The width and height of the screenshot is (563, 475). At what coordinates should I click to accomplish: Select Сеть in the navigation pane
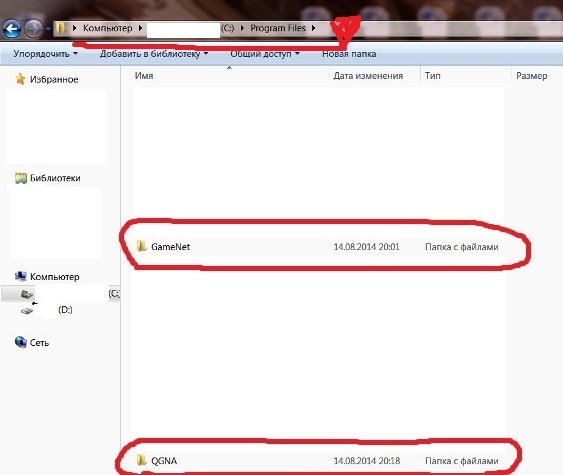39,343
